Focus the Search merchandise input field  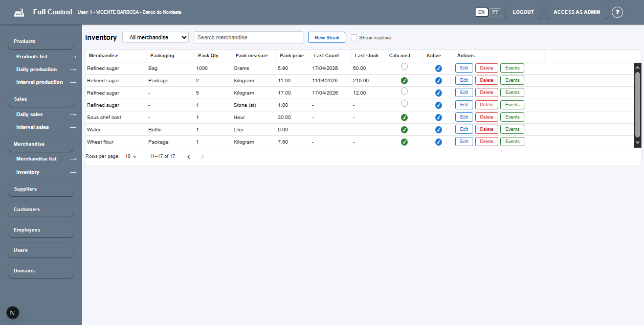coord(249,37)
